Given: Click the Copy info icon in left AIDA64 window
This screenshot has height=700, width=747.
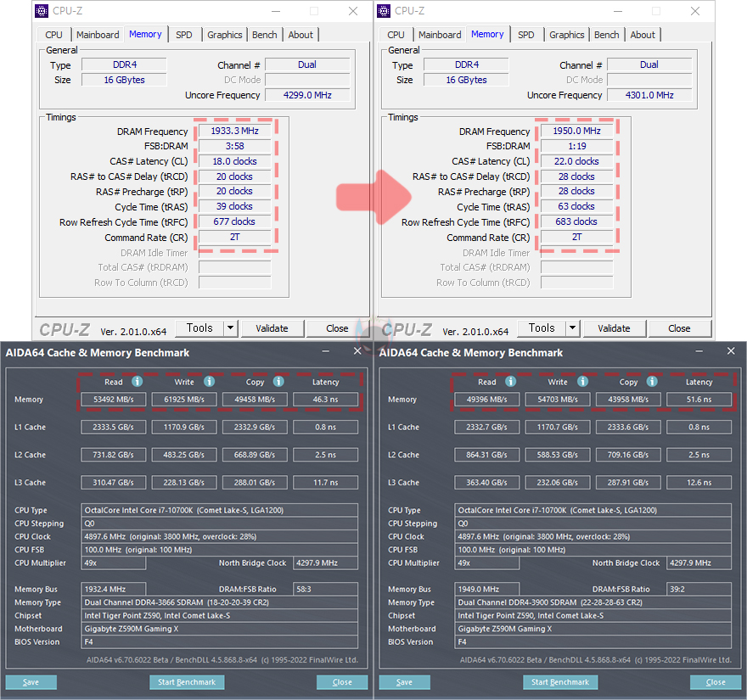Looking at the screenshot, I should click(278, 382).
